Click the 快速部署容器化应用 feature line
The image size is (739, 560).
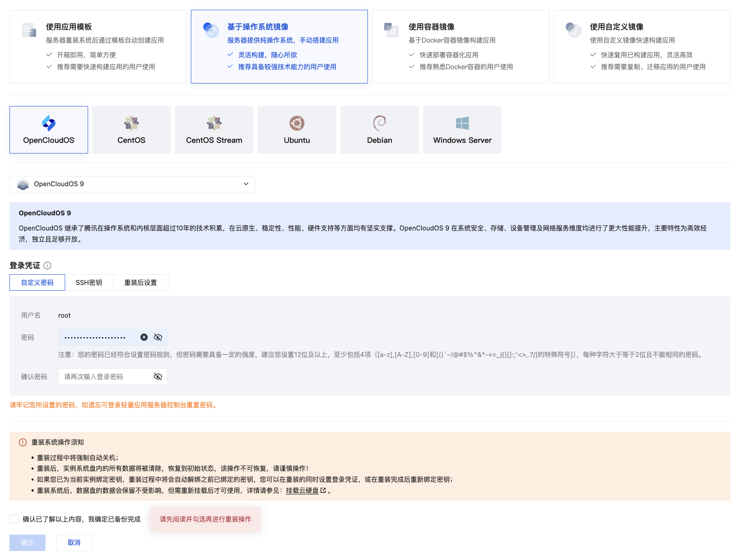(449, 55)
